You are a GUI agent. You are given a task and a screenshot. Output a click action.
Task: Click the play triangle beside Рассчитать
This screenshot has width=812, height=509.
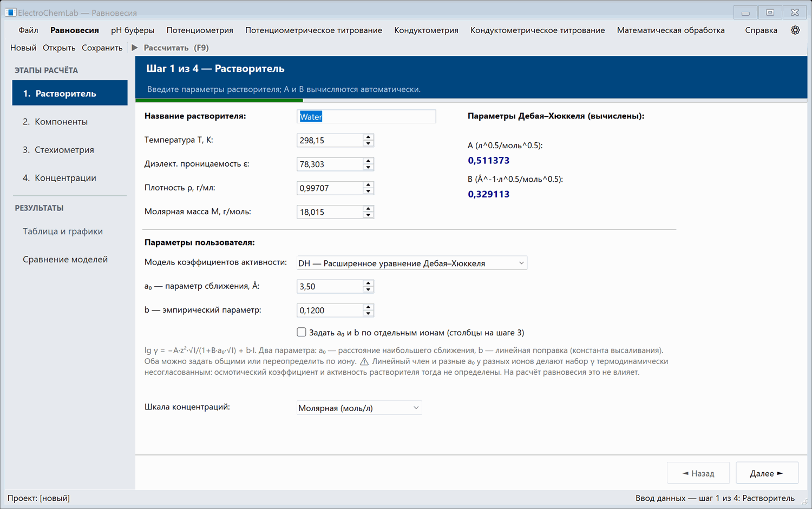(135, 48)
